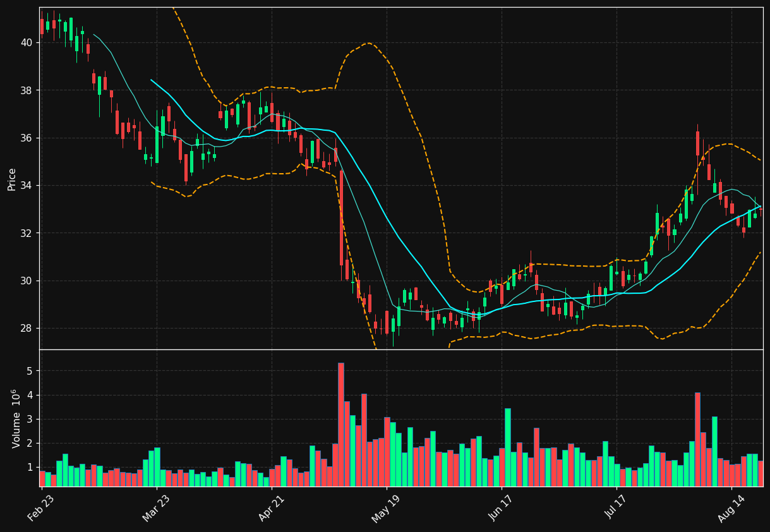Click the 28 price tick label
This screenshot has width=770, height=532.
(27, 329)
